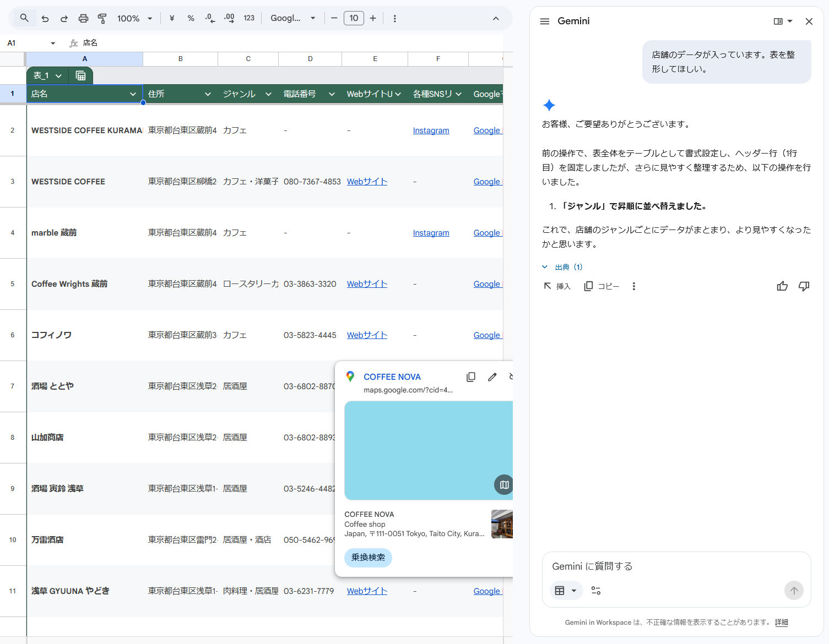This screenshot has width=829, height=644.
Task: Open search within the spreadsheet
Action: click(24, 18)
